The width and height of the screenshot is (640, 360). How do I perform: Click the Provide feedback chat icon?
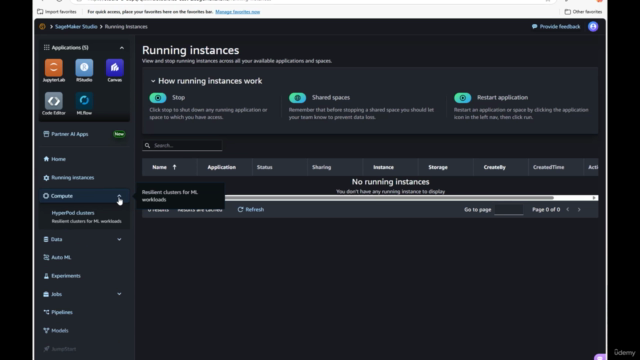(x=534, y=27)
